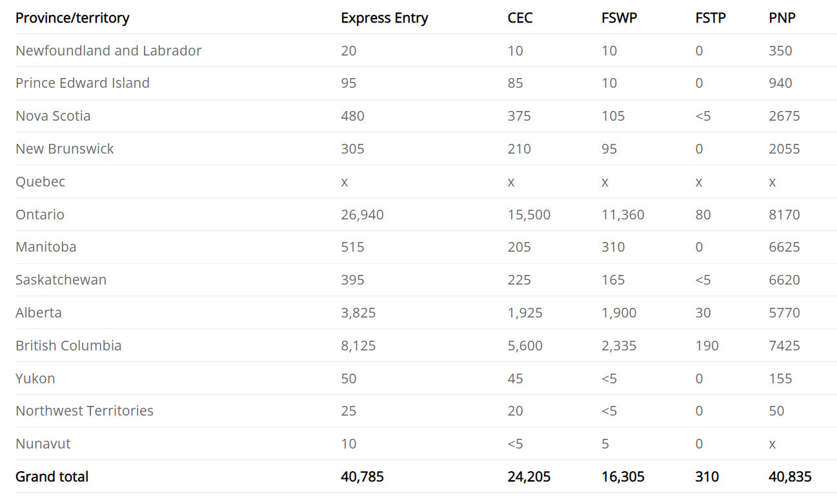Click the Grand total PNP value 40,835
The width and height of the screenshot is (837, 504).
[x=790, y=477]
